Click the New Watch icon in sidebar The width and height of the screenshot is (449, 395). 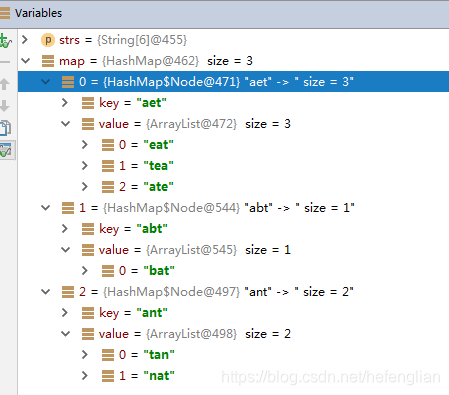click(x=6, y=41)
